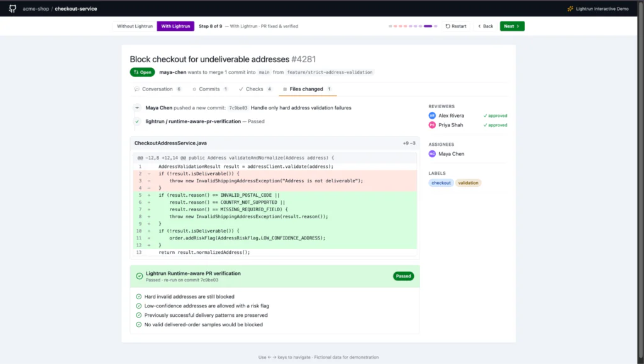
Task: Click the Lightrun Interactive Demo label
Action: pos(602,9)
